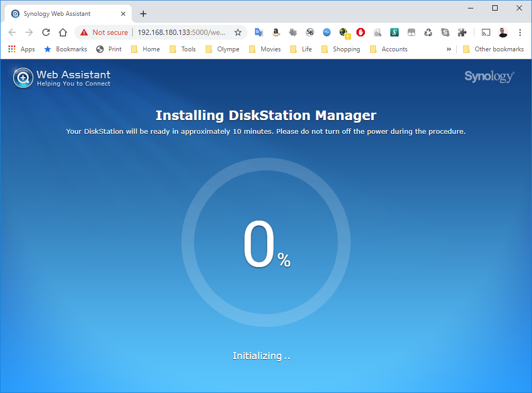The image size is (532, 393).
Task: Click the Installing DiskStation Manager heading
Action: pyautogui.click(x=266, y=115)
